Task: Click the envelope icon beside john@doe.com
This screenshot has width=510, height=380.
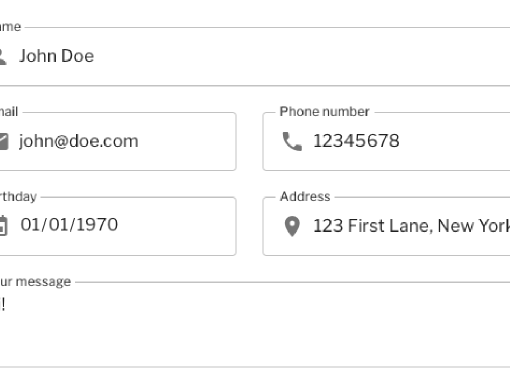Action: [4, 141]
